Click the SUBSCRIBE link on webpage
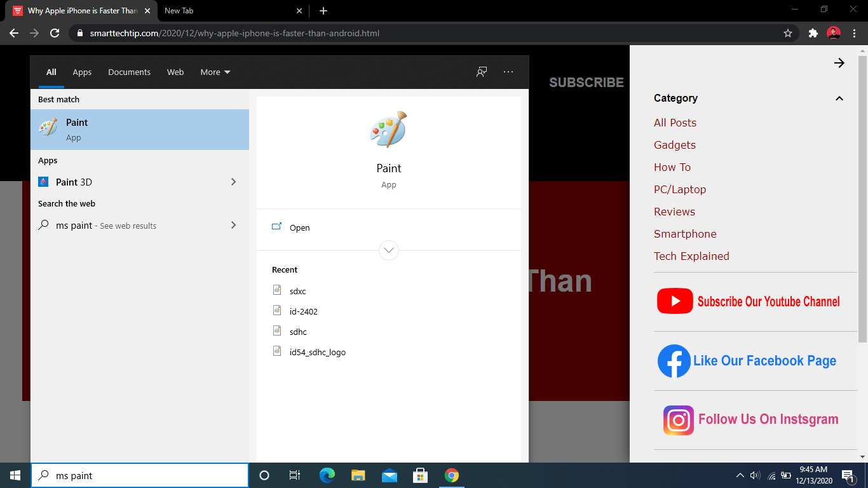This screenshot has width=868, height=488. click(x=587, y=83)
